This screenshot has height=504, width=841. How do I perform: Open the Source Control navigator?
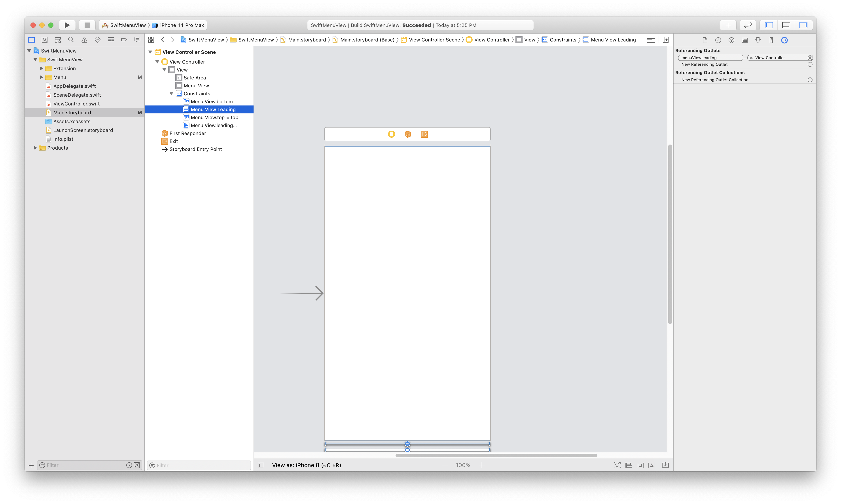(45, 40)
